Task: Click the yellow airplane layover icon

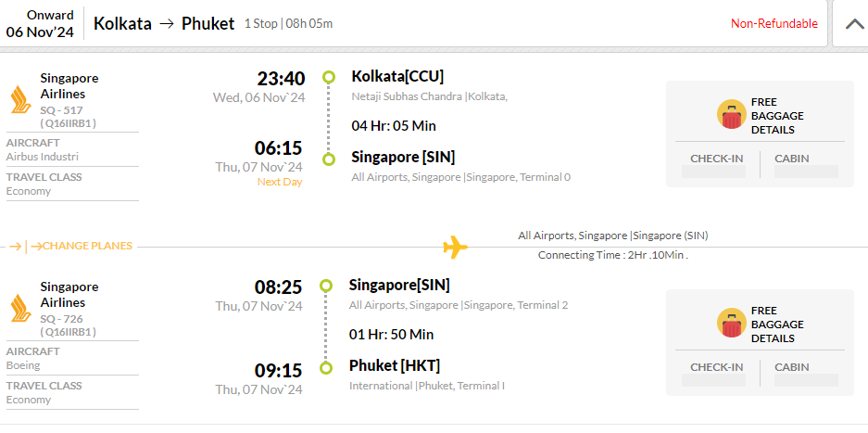Action: coord(456,247)
